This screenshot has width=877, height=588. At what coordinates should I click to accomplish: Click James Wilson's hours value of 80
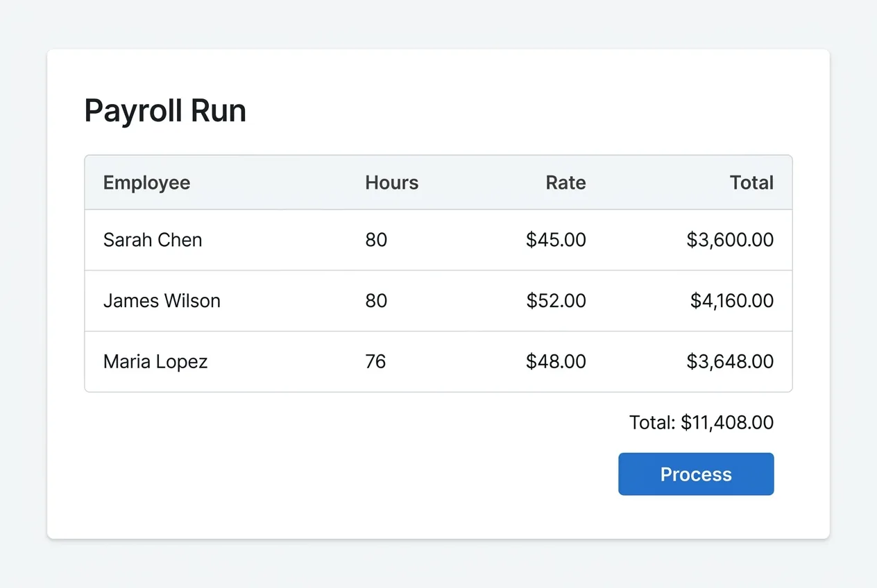point(376,300)
